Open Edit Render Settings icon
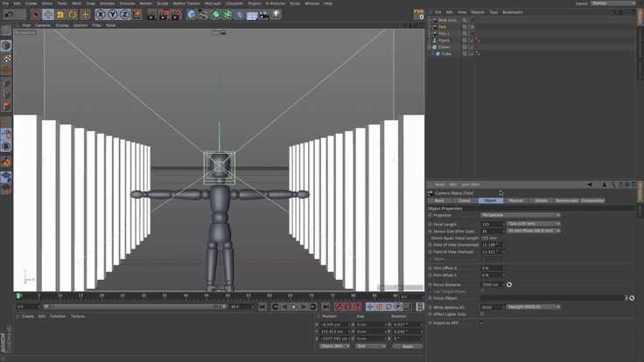Screen dimensions: 644x362 click(x=176, y=15)
